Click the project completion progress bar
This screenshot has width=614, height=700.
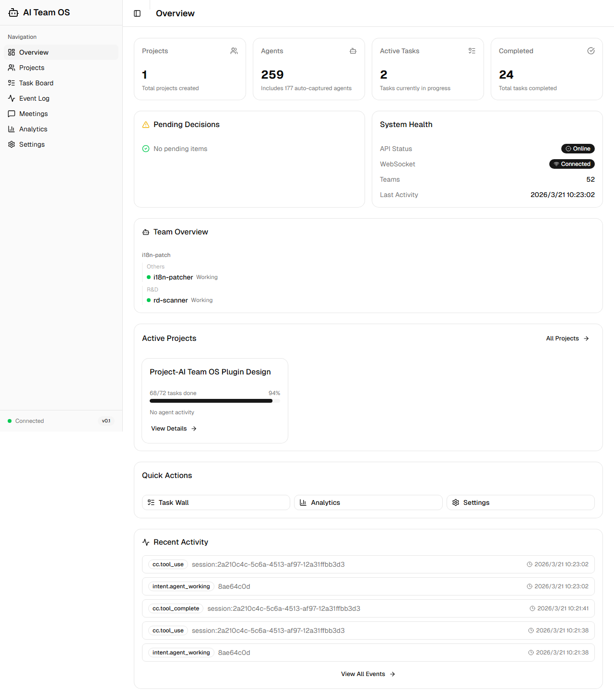(214, 401)
